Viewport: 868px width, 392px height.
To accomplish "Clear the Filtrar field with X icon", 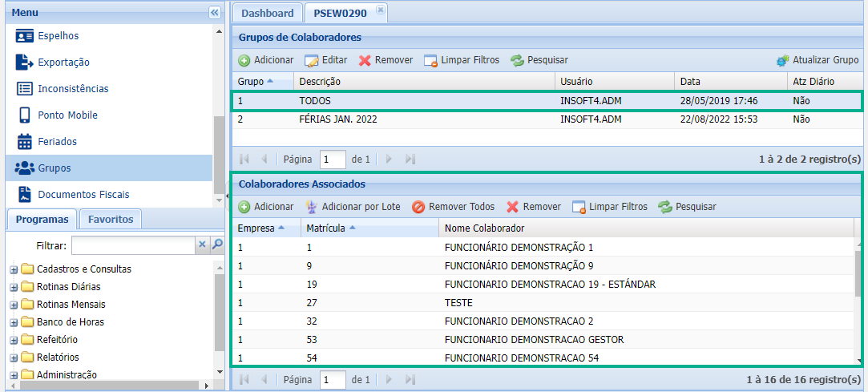I will 202,244.
